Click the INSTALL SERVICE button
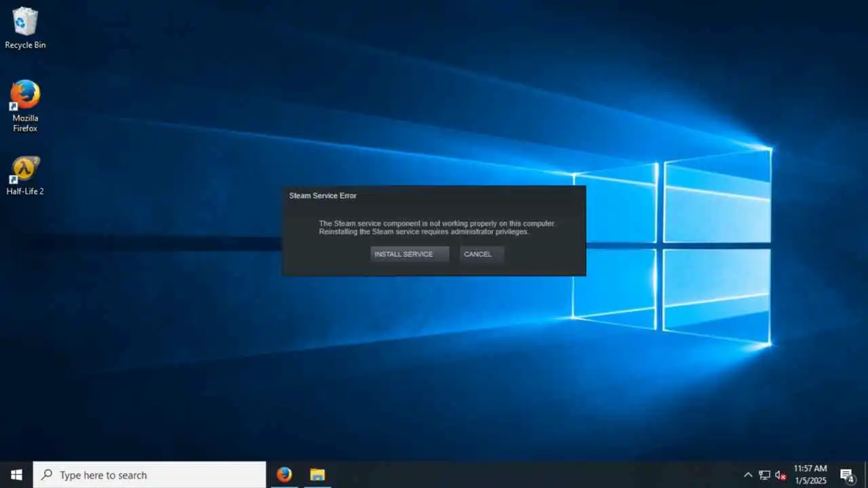The width and height of the screenshot is (868, 488). [x=410, y=254]
